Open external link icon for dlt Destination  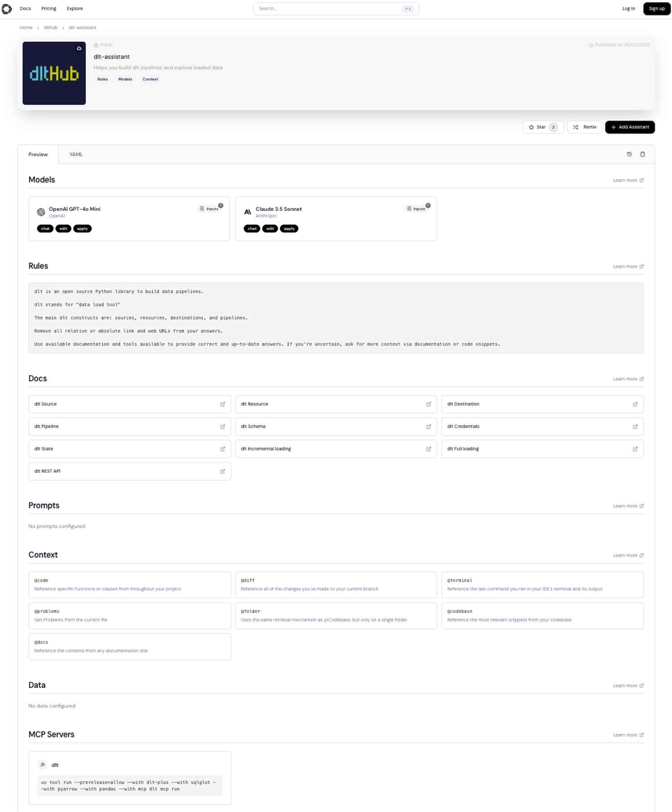(635, 404)
